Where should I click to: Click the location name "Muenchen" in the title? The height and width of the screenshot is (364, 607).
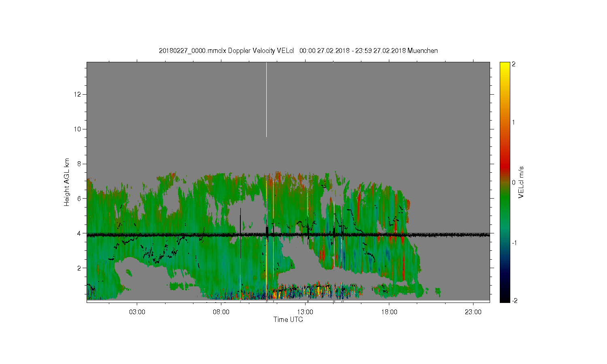(423, 51)
